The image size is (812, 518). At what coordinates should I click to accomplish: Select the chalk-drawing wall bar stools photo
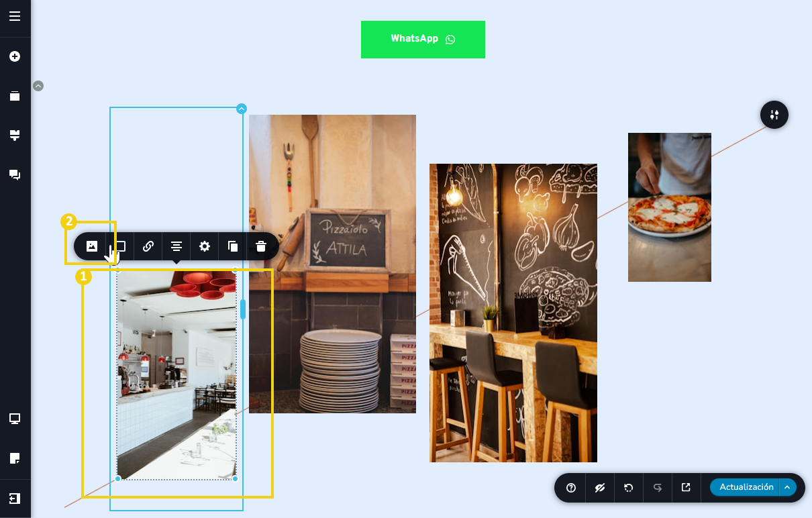[x=513, y=313]
